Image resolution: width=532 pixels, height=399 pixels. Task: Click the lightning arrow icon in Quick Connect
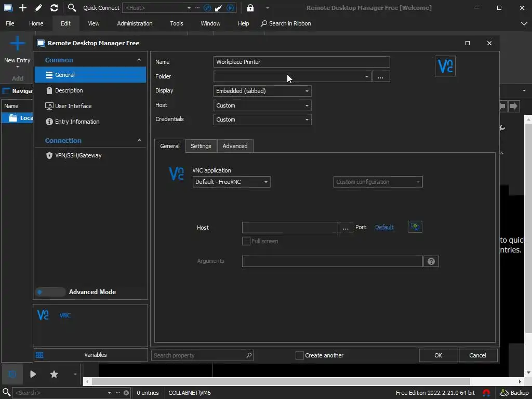click(x=219, y=8)
